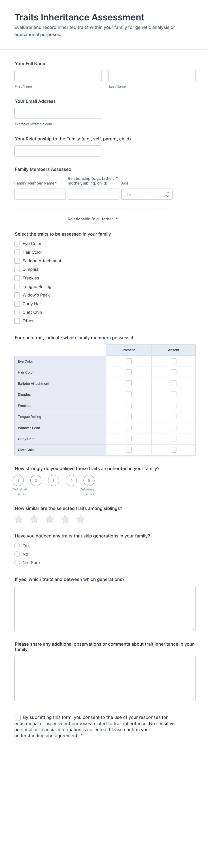208x868 pixels.
Task: Mark Eye Color as Present in the table
Action: pyautogui.click(x=129, y=361)
